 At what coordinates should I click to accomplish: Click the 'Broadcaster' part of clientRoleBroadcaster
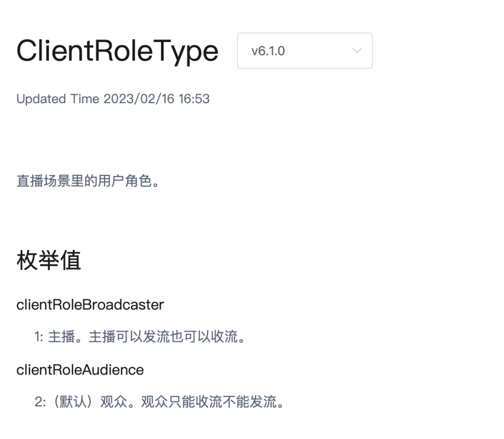(123, 304)
